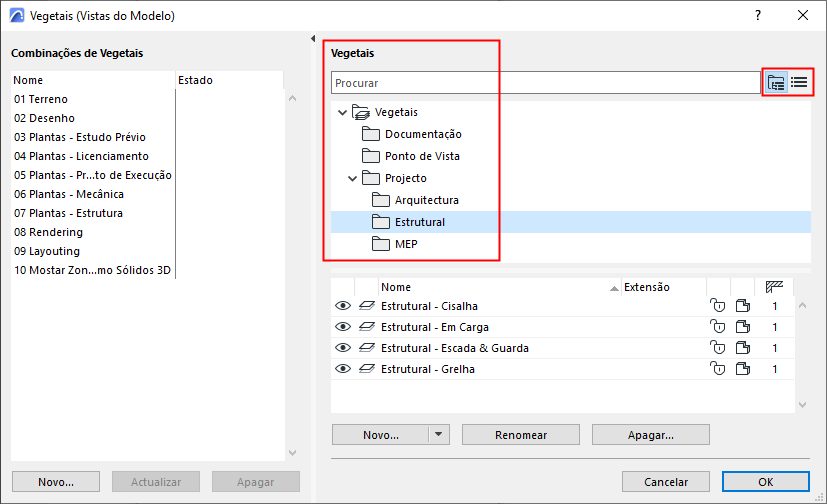
Task: Collapse the Projecto folder
Action: [x=353, y=179]
